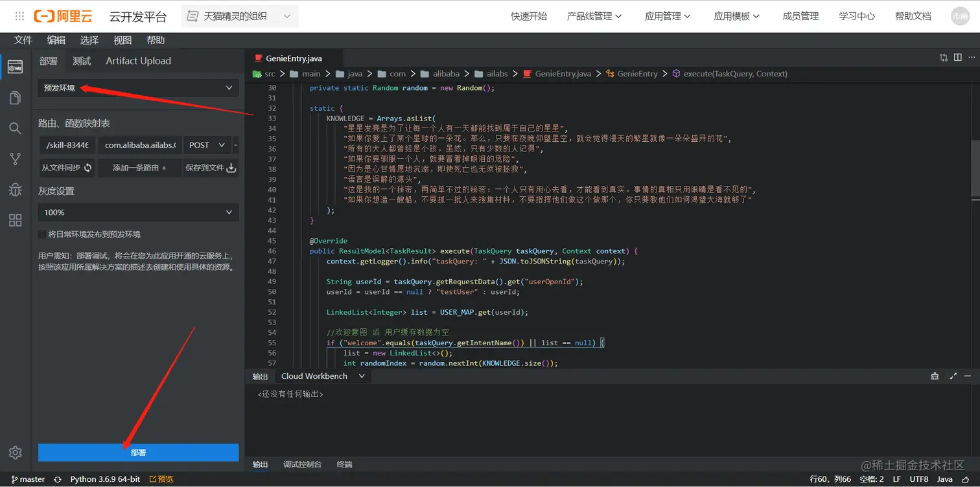
Task: Switch to the 终端 panel tab
Action: pos(345,464)
